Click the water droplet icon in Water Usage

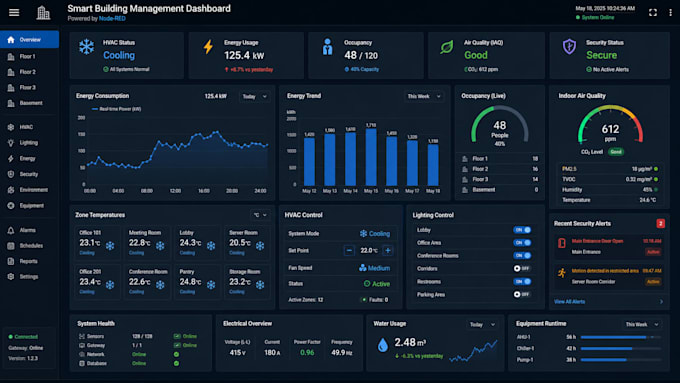point(382,345)
